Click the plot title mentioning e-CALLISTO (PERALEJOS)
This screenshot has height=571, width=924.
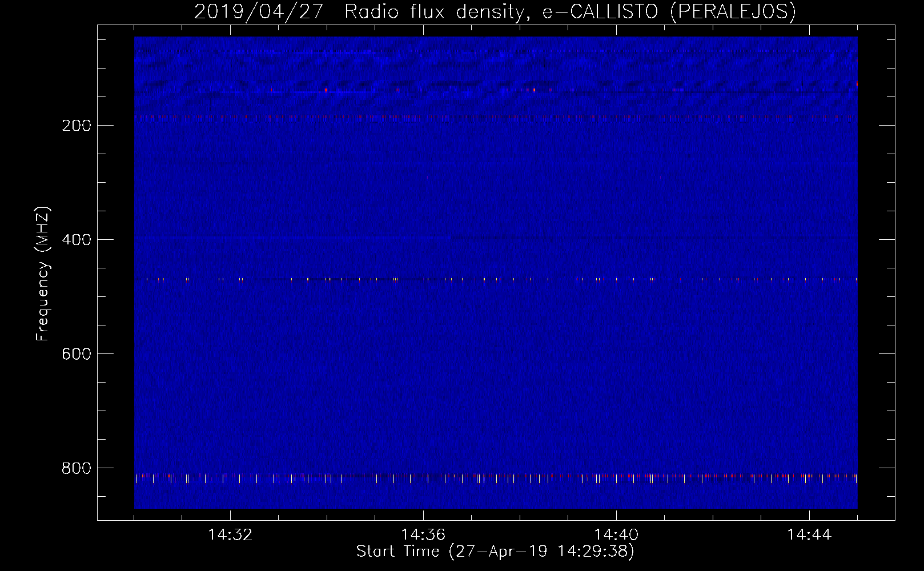click(x=495, y=11)
